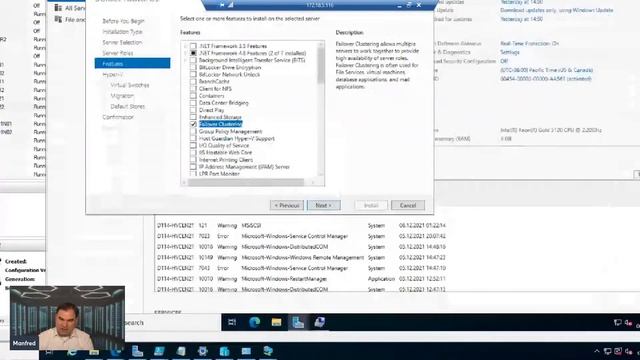640x360 pixels.
Task: Click Real-Time Protection: On link
Action: 529,44
